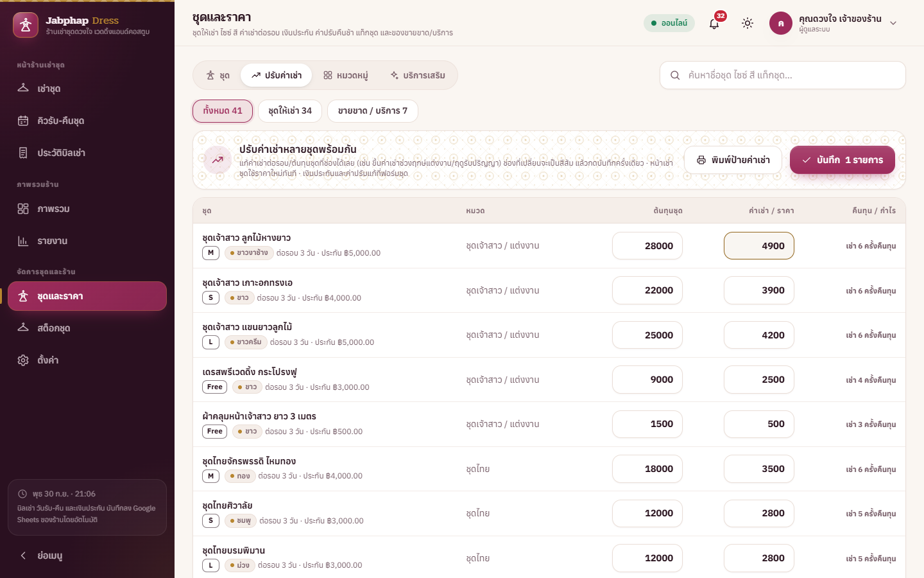Select ชุดและราคา in the sidebar
Screen dimensions: 924x578
point(87,296)
